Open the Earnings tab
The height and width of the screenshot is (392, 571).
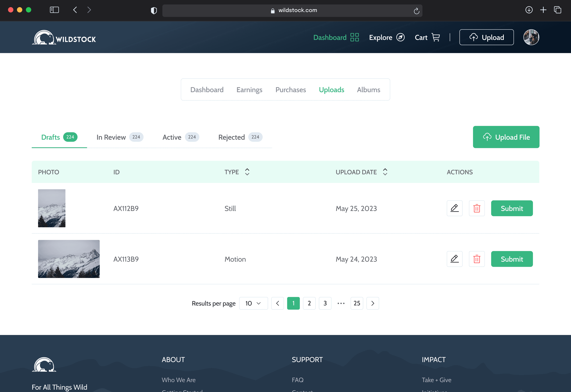click(x=249, y=90)
